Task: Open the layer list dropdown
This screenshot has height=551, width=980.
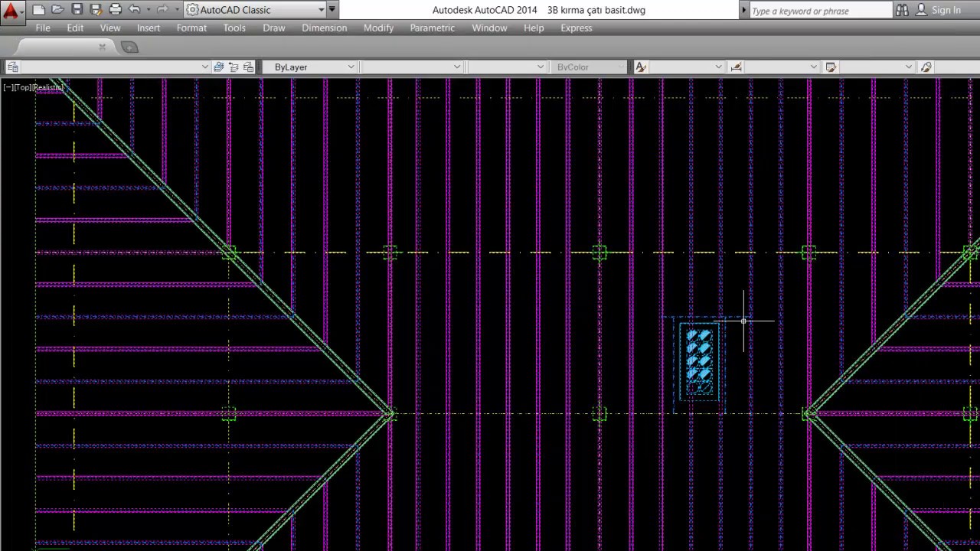Action: point(115,67)
